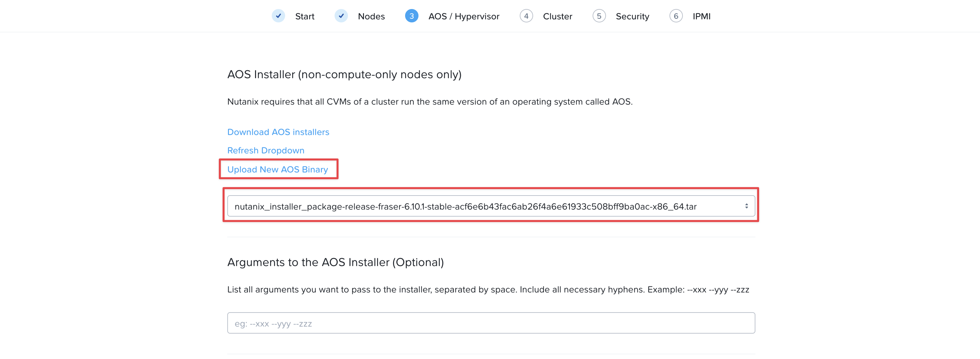Open the Download AOS installers link
The width and height of the screenshot is (980, 359).
(x=278, y=132)
